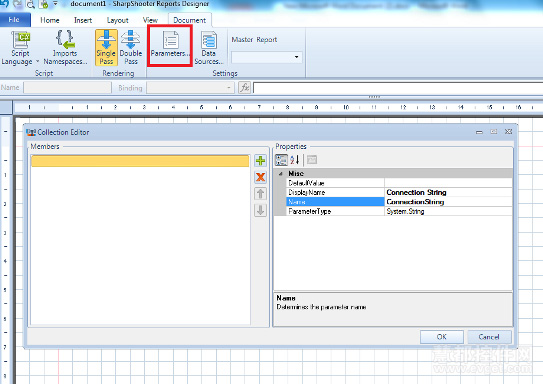Close the Collection Editor dialog
Screen dimensions: 543x384
(x=508, y=132)
